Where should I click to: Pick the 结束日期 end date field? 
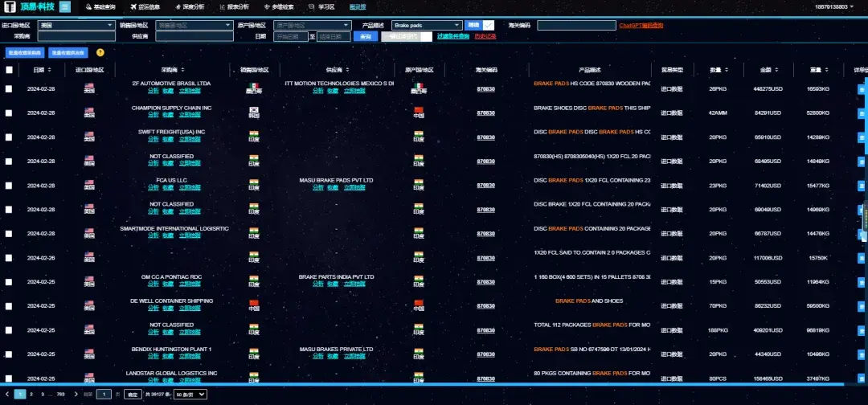[x=334, y=36]
